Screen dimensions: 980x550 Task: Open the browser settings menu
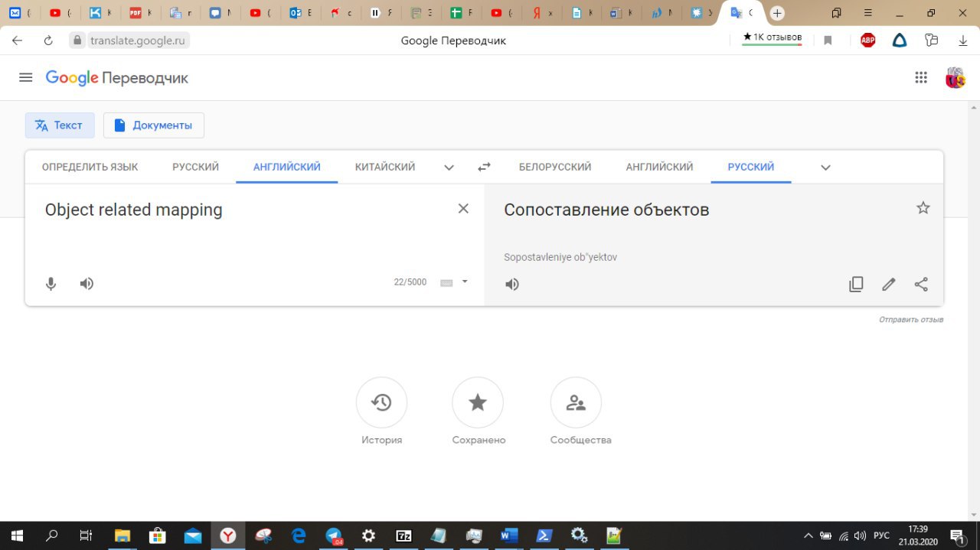tap(867, 13)
